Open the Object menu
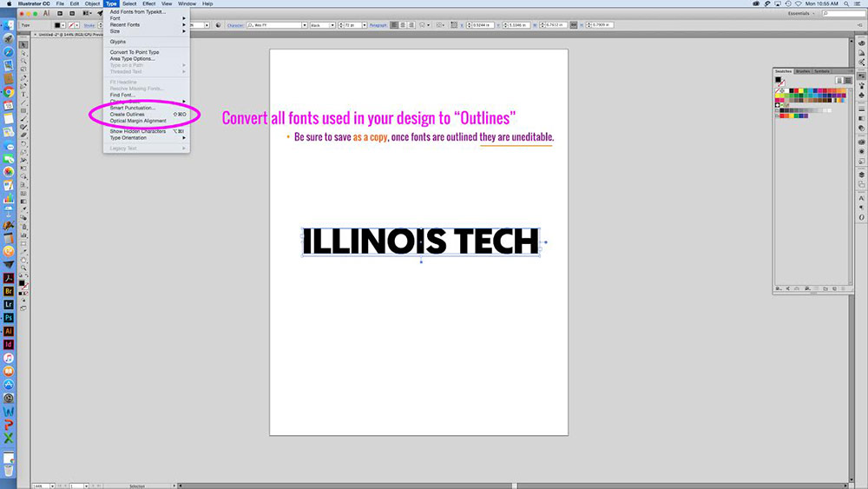 pyautogui.click(x=92, y=3)
